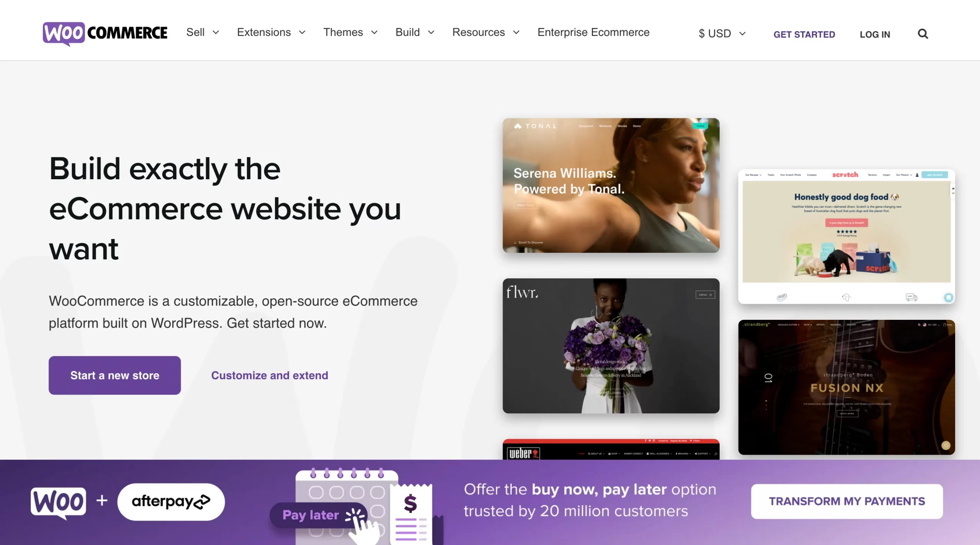This screenshot has width=980, height=545.
Task: Click the Themes dropdown chevron
Action: [374, 33]
